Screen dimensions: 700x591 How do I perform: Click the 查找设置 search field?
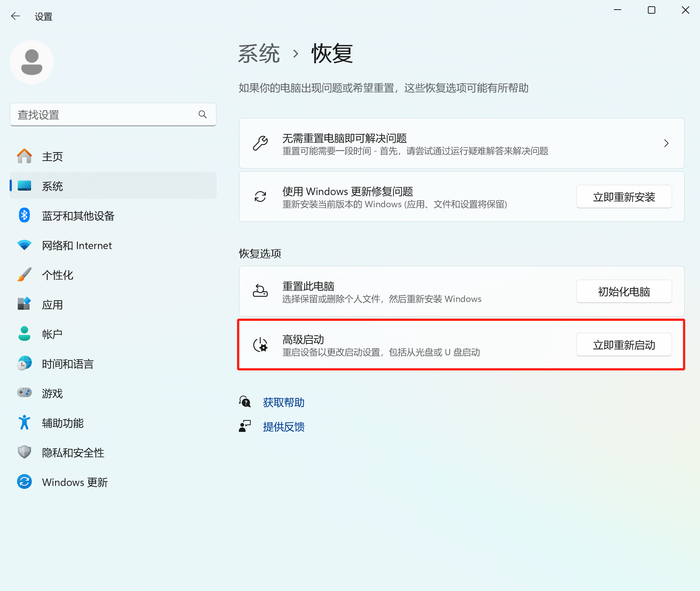click(x=113, y=115)
